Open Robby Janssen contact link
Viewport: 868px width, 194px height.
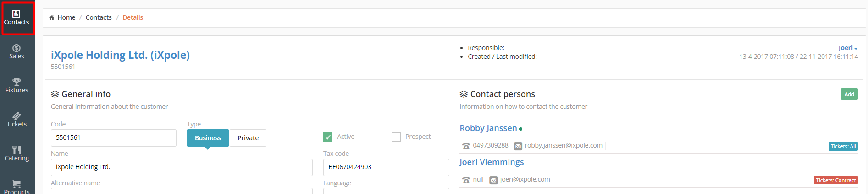click(488, 128)
